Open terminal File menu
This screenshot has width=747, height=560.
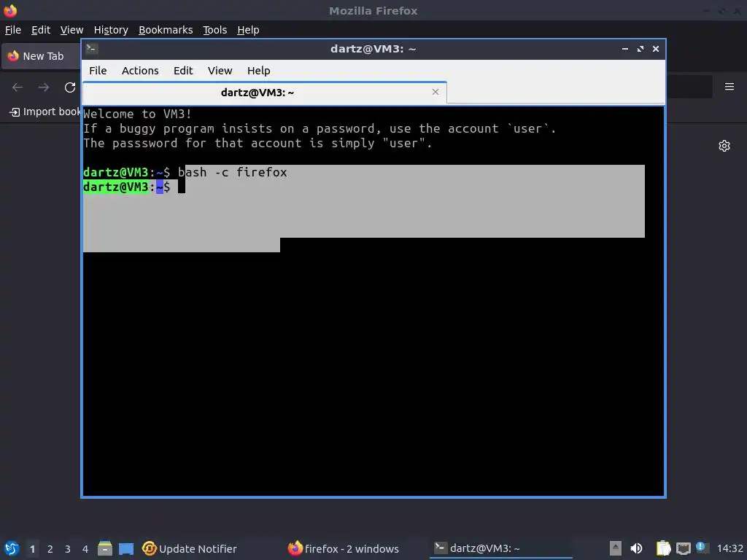pyautogui.click(x=98, y=71)
